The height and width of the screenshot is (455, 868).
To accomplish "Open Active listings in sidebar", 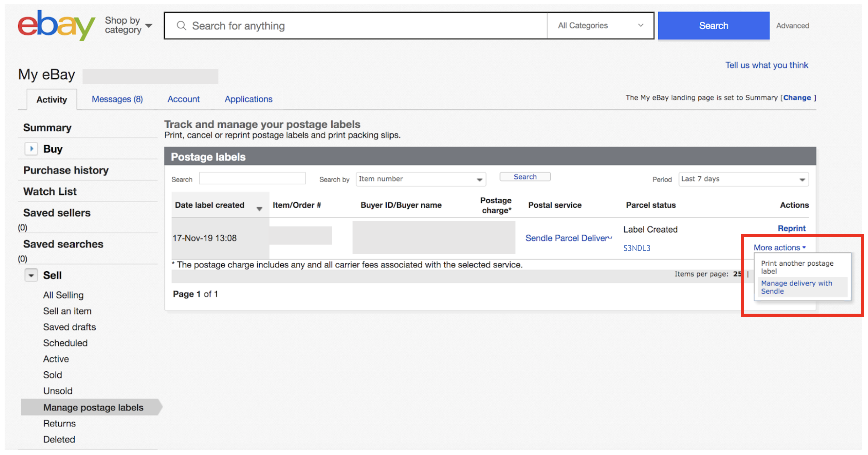I will [56, 359].
